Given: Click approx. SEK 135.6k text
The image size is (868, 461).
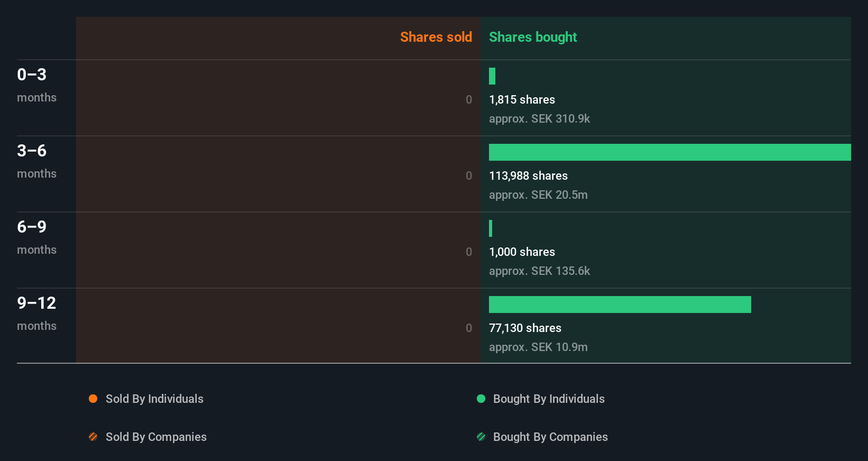Looking at the screenshot, I should pyautogui.click(x=539, y=271).
